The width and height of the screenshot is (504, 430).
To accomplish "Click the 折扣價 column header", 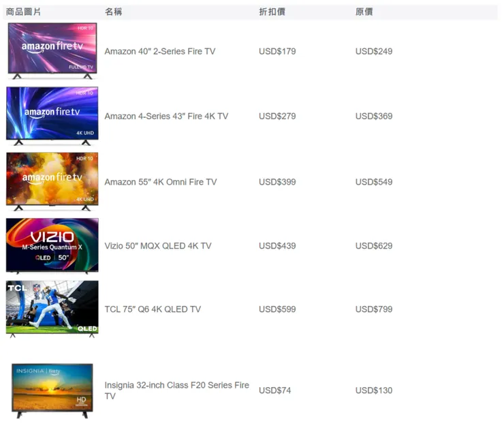I will tap(272, 12).
